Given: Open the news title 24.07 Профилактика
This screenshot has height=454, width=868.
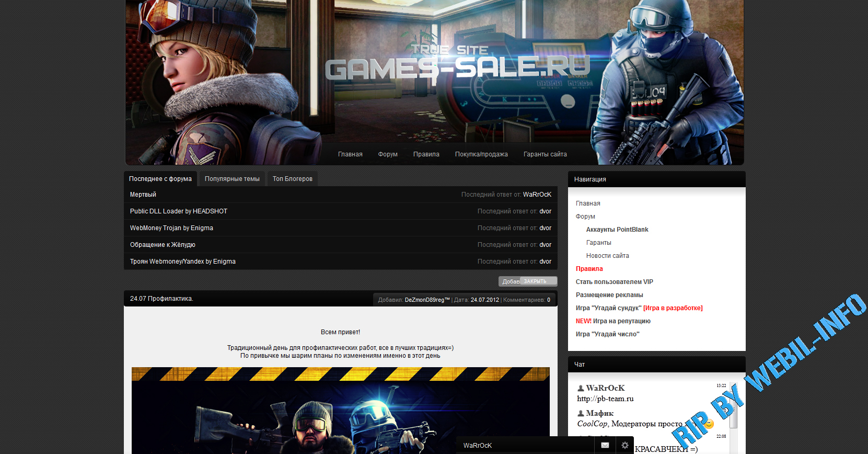Looking at the screenshot, I should coord(161,299).
